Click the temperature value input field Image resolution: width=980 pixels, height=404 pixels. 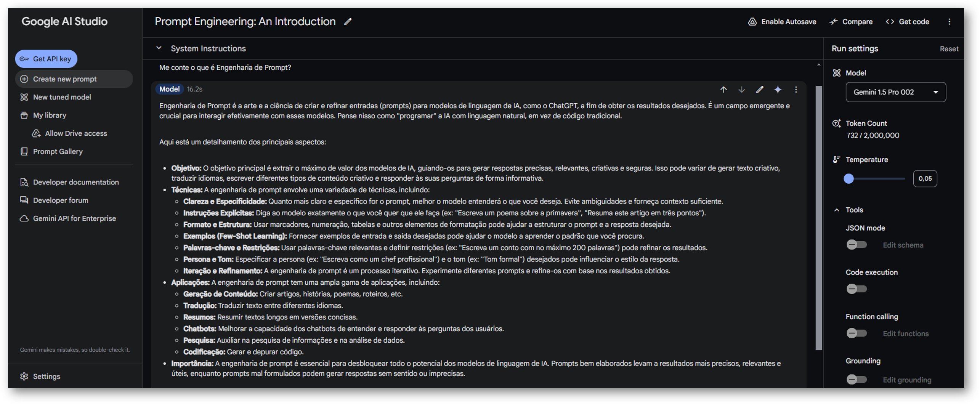pos(925,178)
